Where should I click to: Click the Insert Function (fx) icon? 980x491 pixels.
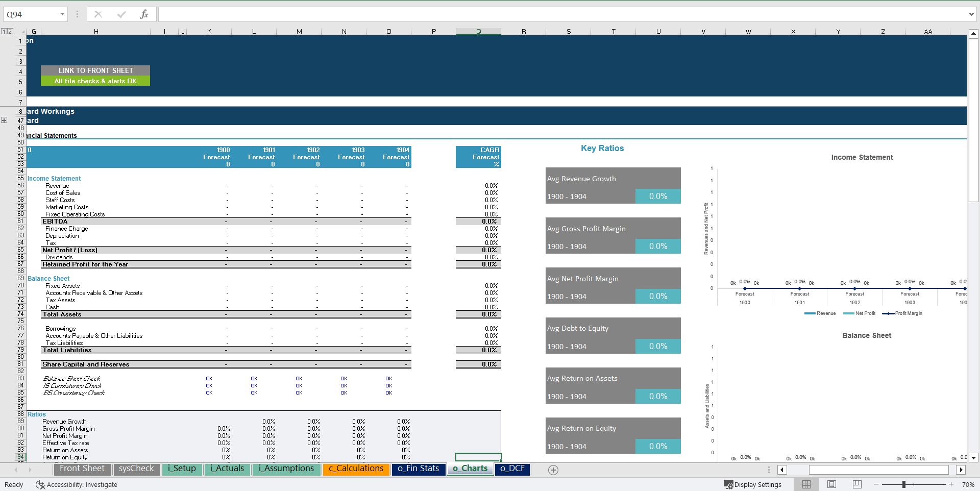pyautogui.click(x=145, y=14)
